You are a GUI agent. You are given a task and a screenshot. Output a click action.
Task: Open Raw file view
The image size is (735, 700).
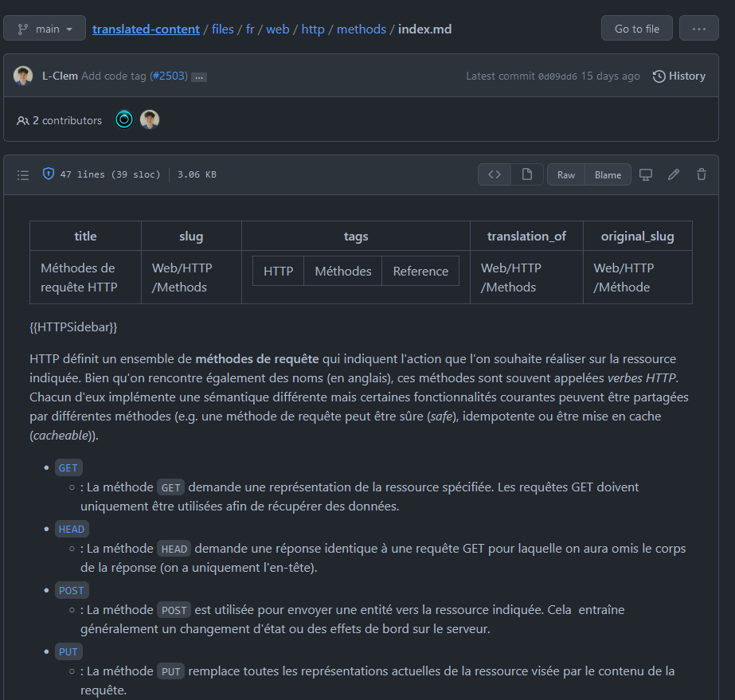pyautogui.click(x=565, y=174)
